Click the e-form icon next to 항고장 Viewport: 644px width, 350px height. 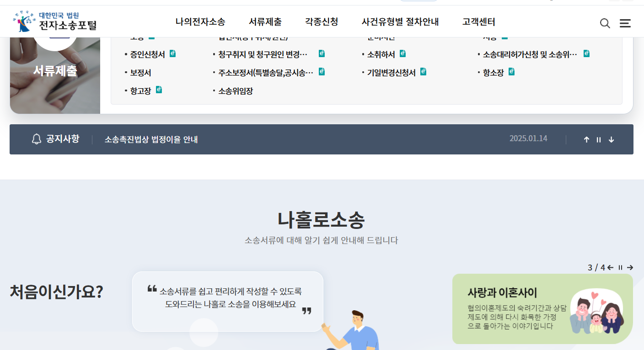159,90
